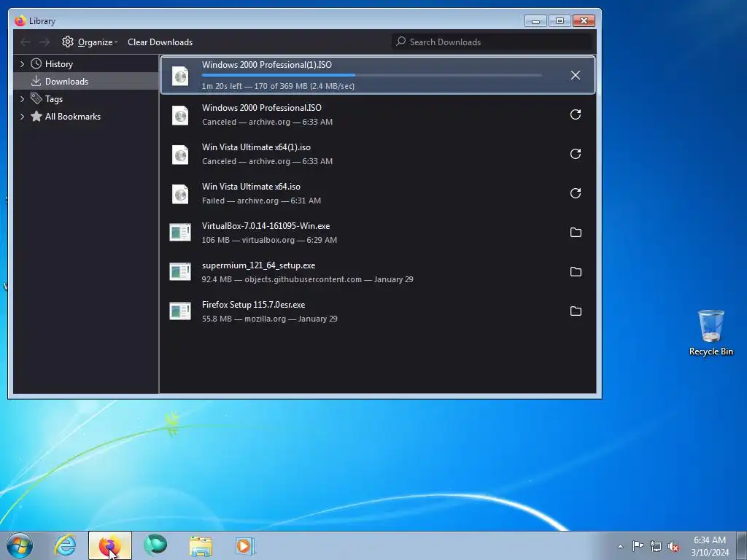Click '106 MB — virtualbox.org — 6:29 AM' details
This screenshot has height=560, width=747.
point(269,240)
